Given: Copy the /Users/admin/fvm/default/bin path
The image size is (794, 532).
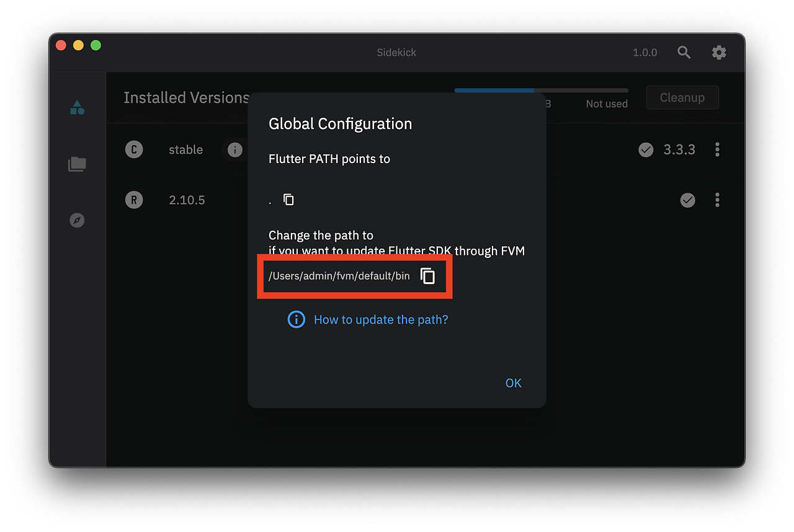Looking at the screenshot, I should [427, 276].
